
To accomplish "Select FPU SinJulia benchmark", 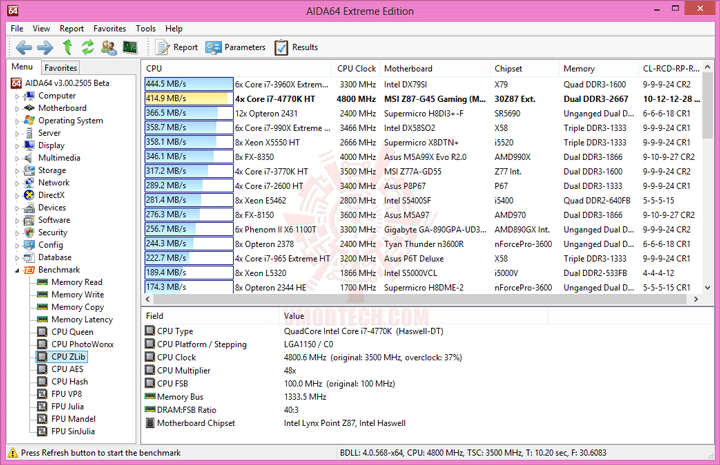I will [73, 431].
